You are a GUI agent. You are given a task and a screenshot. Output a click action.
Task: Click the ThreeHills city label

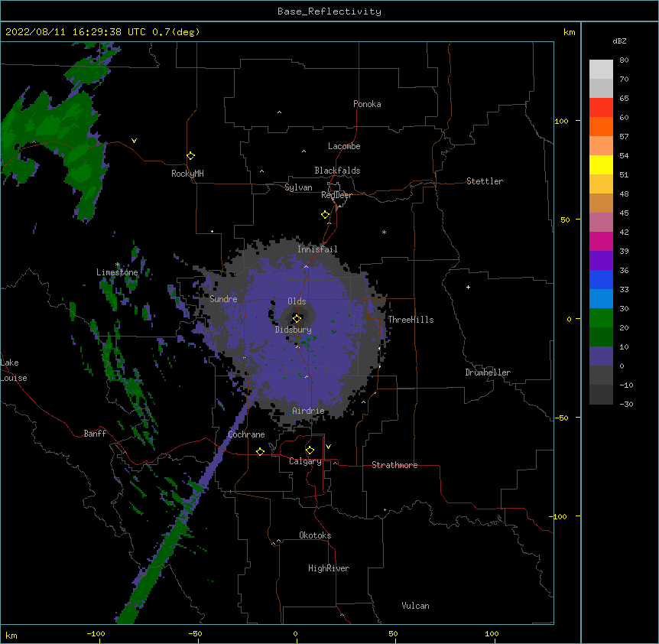(411, 320)
